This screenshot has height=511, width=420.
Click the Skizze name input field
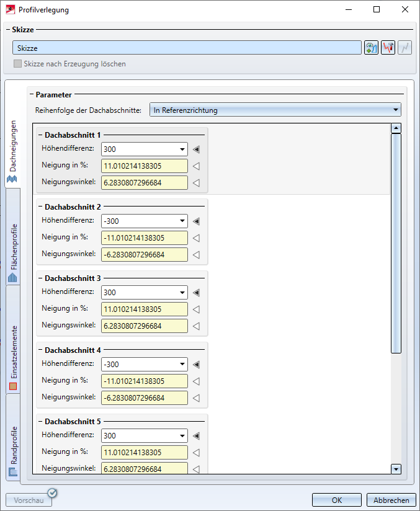click(187, 48)
